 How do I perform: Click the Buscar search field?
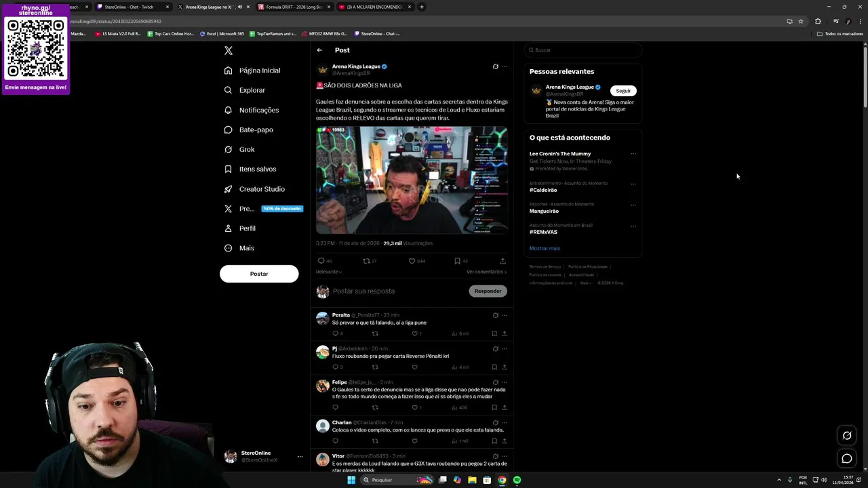[x=583, y=50]
